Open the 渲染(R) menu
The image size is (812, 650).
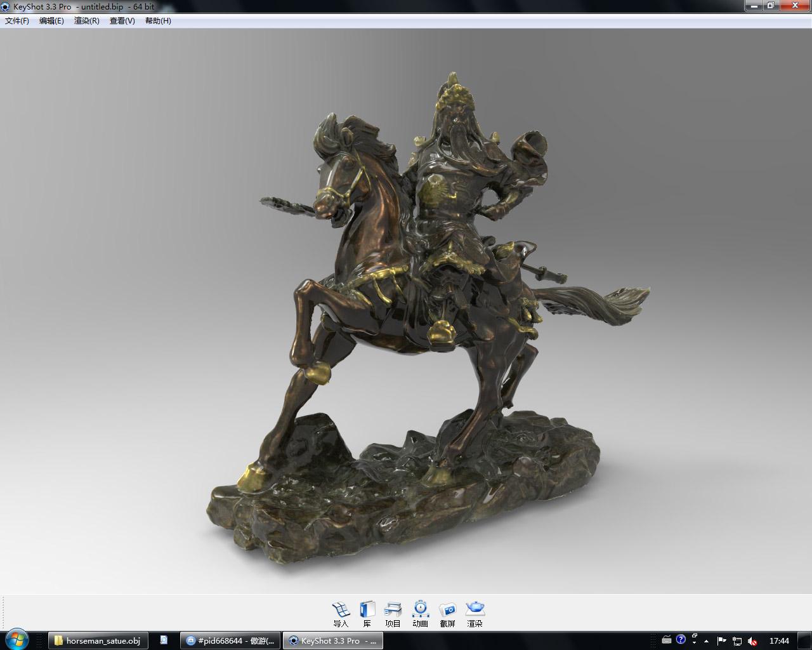[87, 21]
